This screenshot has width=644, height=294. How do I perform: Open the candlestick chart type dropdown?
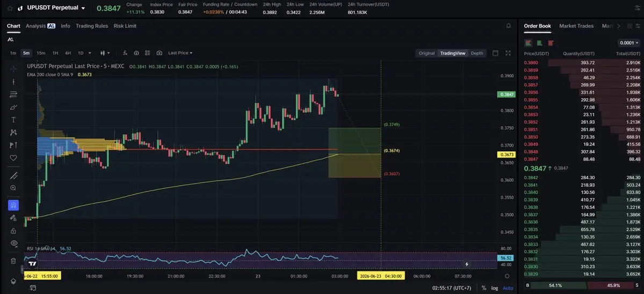click(106, 53)
